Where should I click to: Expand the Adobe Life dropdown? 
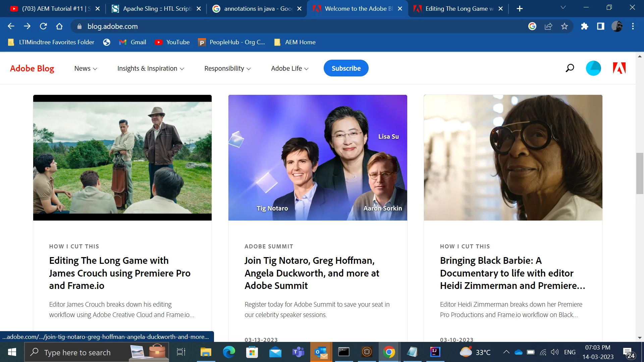tap(289, 68)
